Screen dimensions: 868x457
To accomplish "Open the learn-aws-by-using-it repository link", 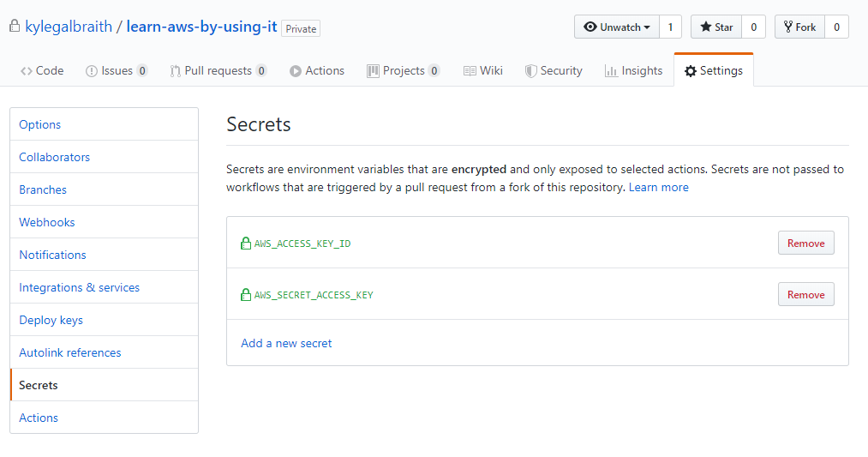I will tap(201, 26).
